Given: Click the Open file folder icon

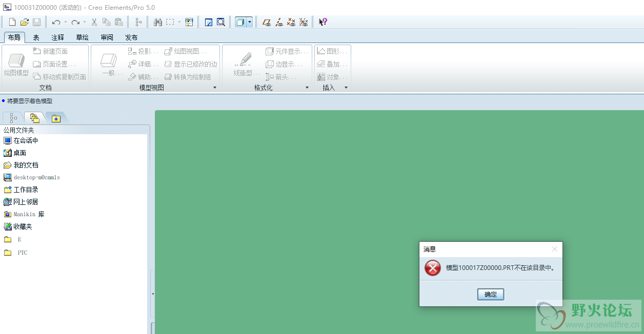Looking at the screenshot, I should [x=24, y=22].
